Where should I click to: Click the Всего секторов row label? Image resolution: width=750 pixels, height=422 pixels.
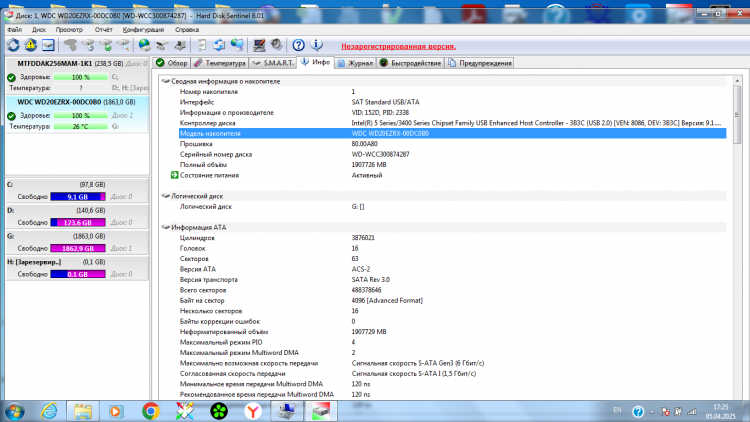click(x=203, y=290)
